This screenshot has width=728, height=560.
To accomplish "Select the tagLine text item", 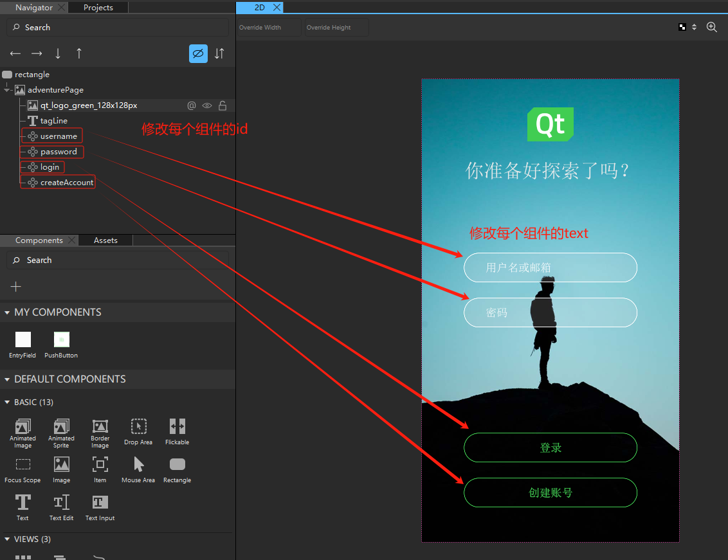I will click(x=53, y=121).
